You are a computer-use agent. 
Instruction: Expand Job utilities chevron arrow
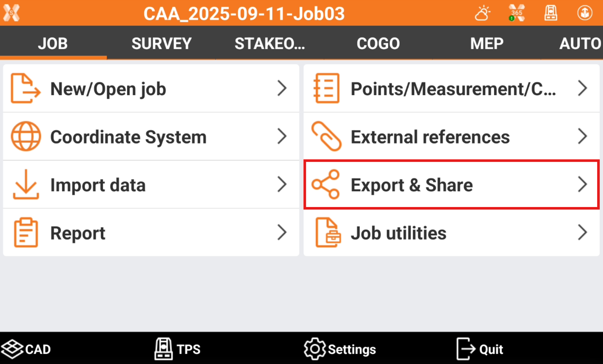582,232
